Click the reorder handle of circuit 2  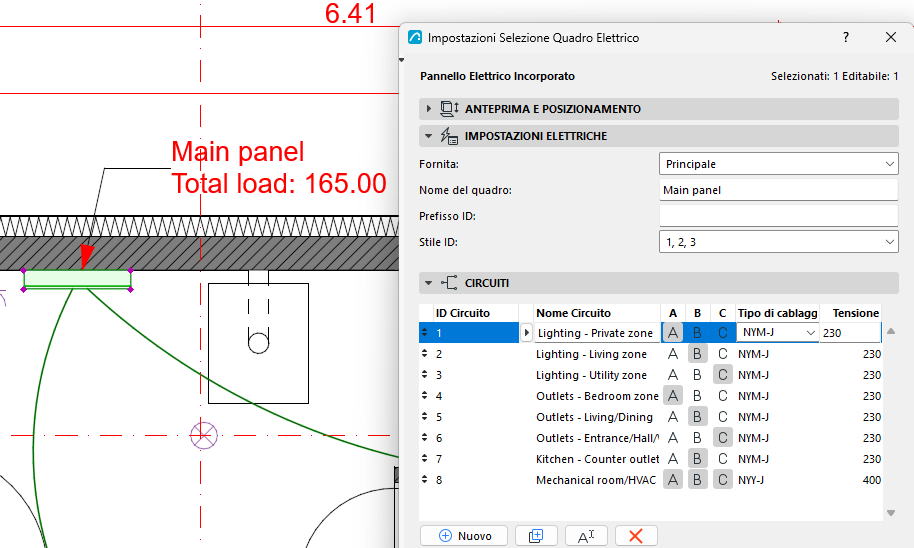[x=424, y=353]
